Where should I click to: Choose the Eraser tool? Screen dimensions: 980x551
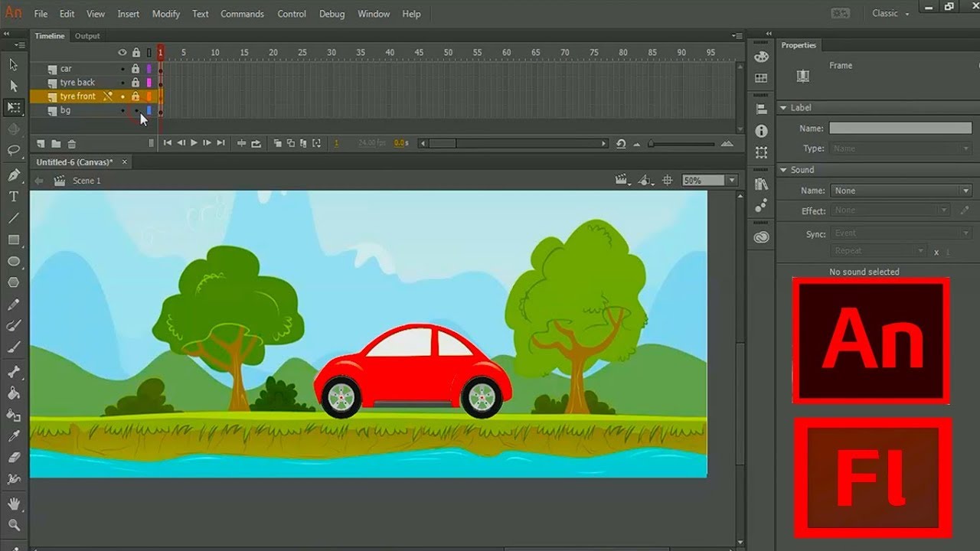tap(14, 457)
